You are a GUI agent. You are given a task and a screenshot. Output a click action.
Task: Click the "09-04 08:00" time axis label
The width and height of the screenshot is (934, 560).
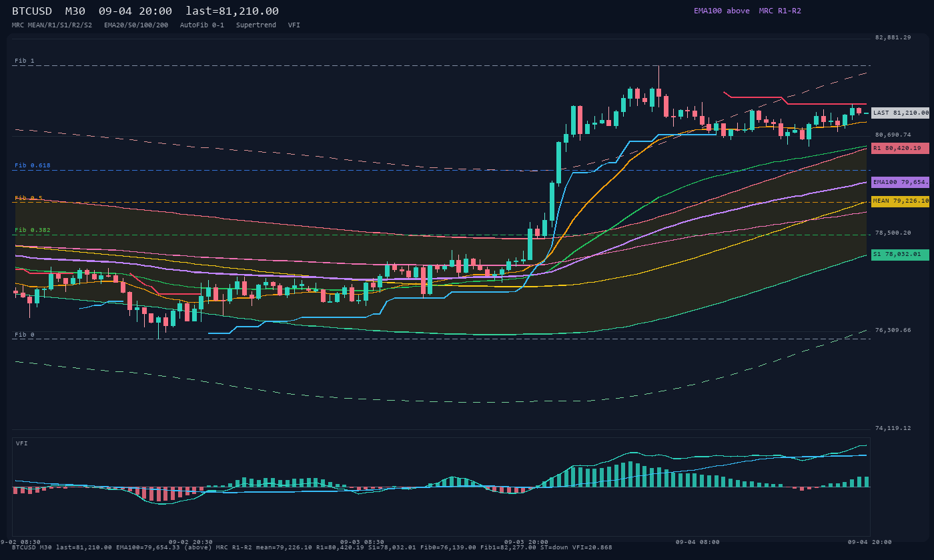point(698,542)
